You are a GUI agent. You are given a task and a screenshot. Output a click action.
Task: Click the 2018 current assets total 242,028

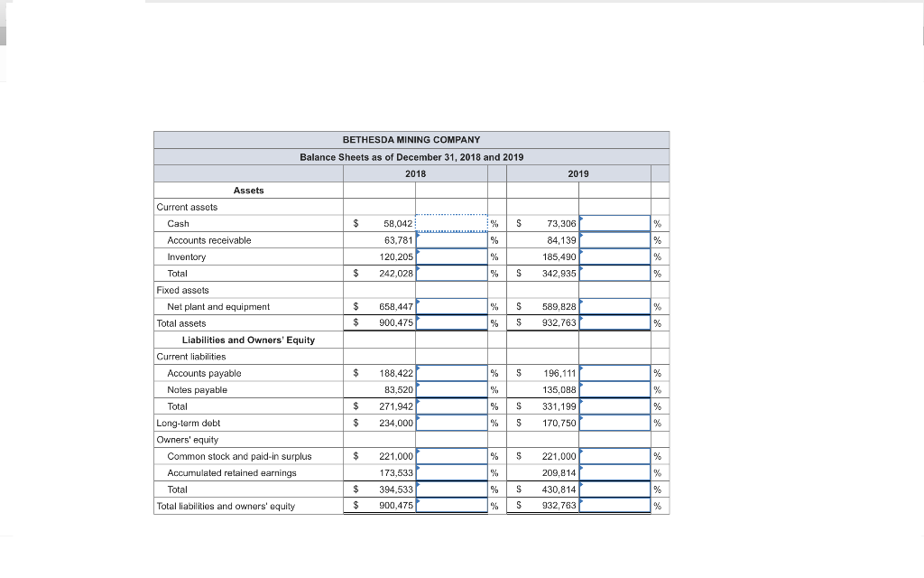[396, 273]
